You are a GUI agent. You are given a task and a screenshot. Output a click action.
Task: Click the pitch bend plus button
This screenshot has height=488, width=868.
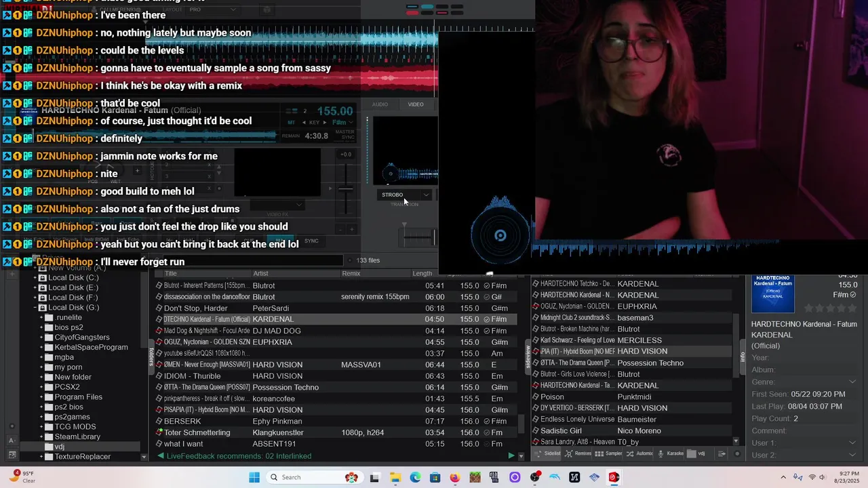pos(353,229)
